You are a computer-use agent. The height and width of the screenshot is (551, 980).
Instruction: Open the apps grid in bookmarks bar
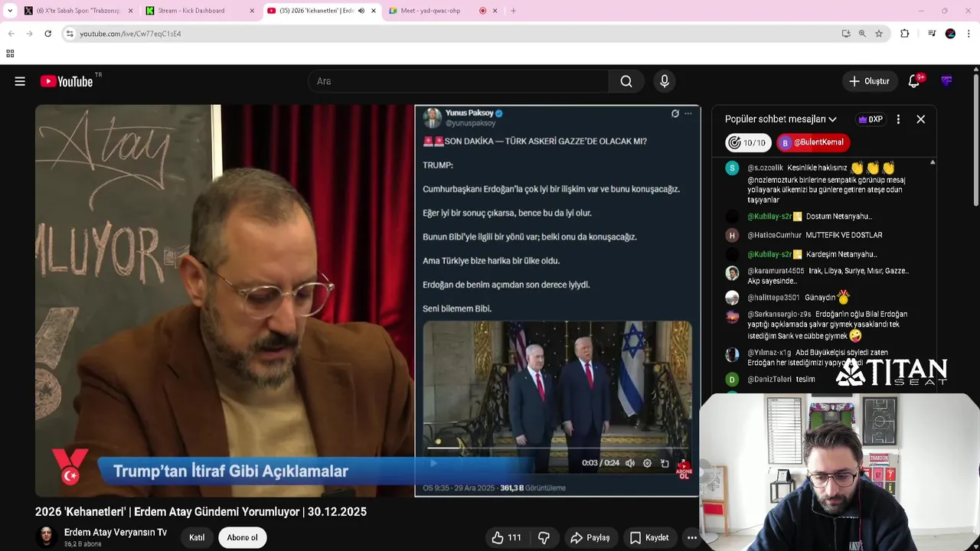click(10, 54)
